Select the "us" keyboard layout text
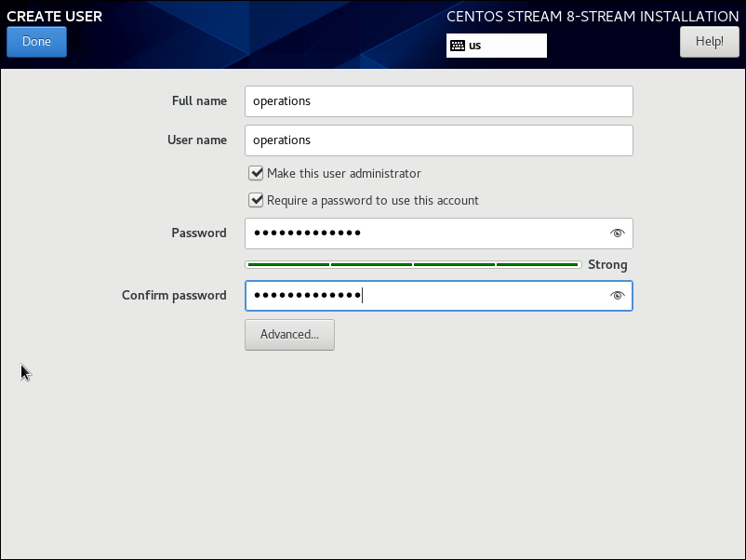746x560 pixels. [x=475, y=46]
